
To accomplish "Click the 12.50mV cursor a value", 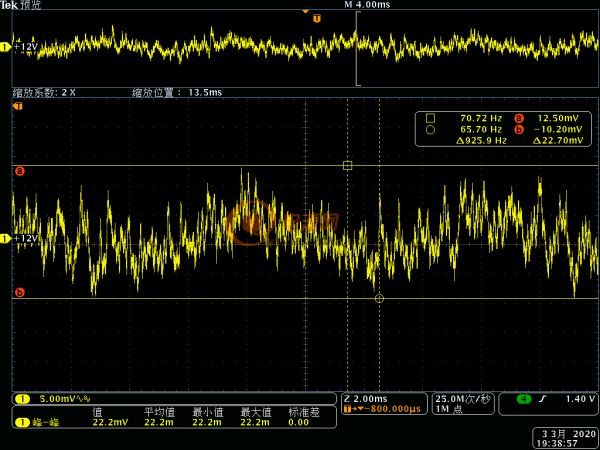I will point(558,118).
